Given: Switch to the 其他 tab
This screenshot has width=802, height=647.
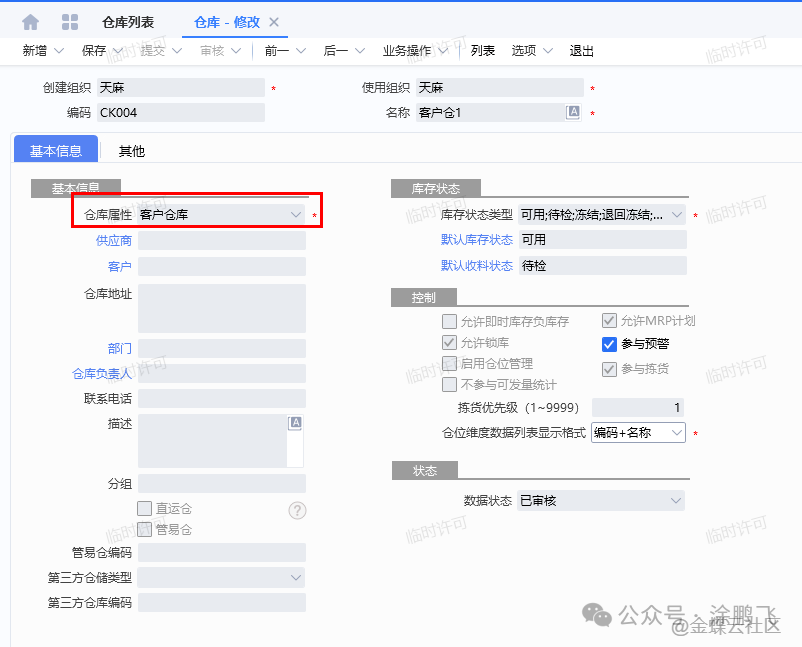Looking at the screenshot, I should [x=132, y=151].
